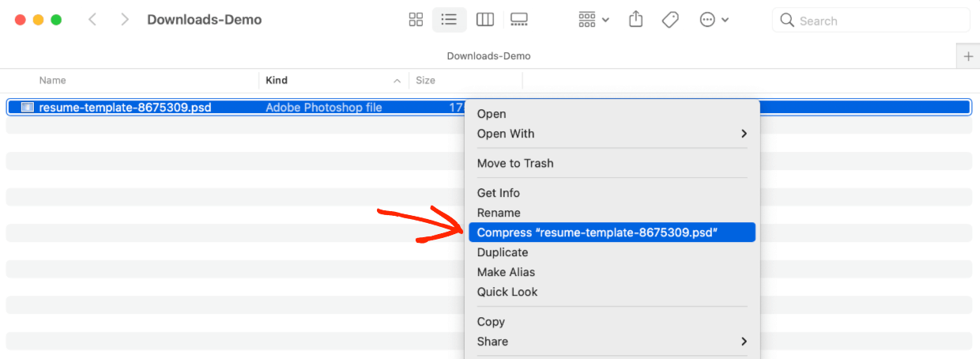The width and height of the screenshot is (980, 359).
Task: Choose Rename from context menu
Action: tap(612, 213)
